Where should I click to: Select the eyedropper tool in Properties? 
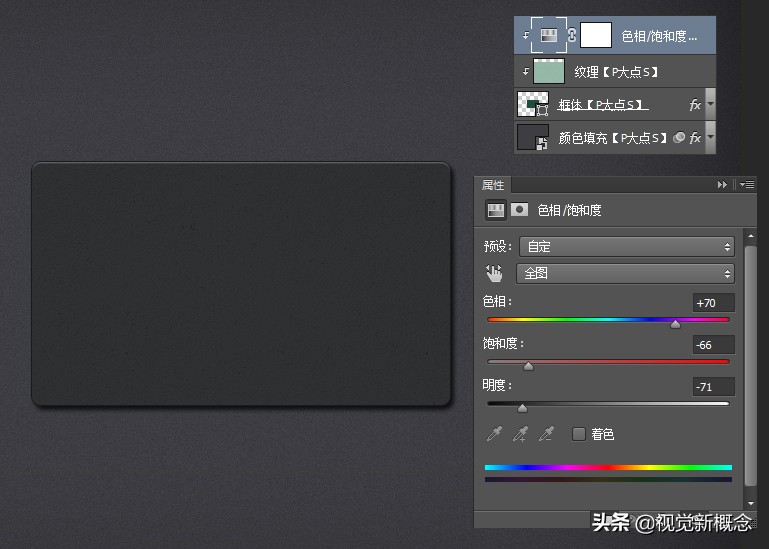(x=494, y=434)
